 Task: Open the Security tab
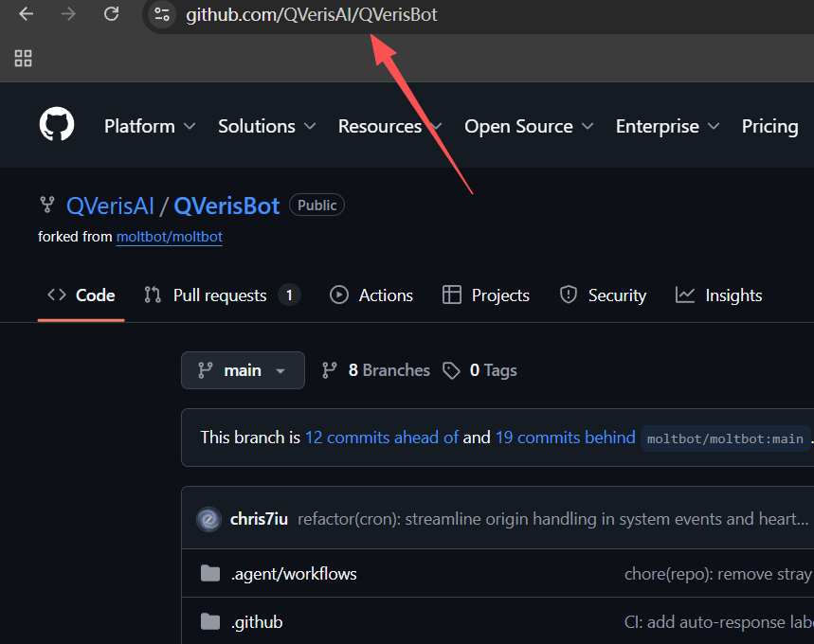[603, 295]
